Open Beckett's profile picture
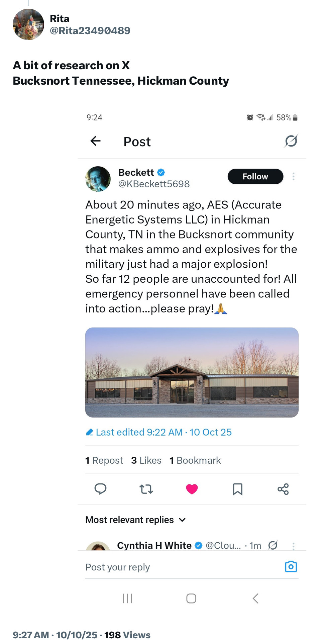The width and height of the screenshot is (321, 644). pyautogui.click(x=98, y=179)
